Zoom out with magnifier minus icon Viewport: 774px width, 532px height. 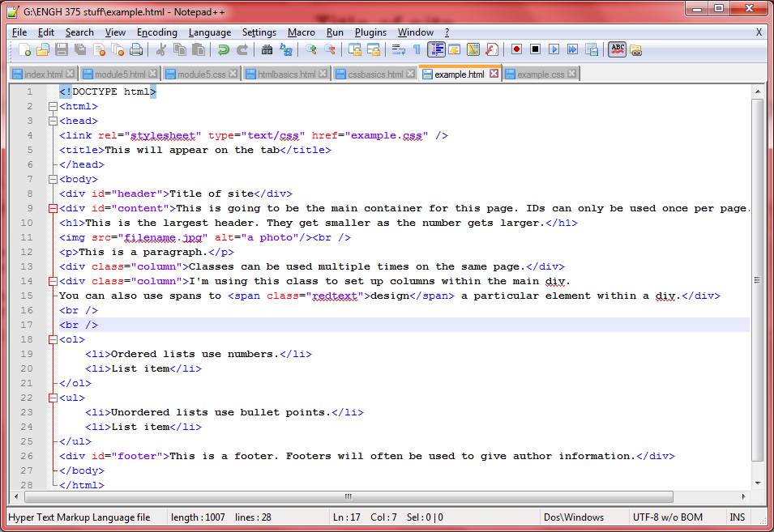tap(329, 49)
